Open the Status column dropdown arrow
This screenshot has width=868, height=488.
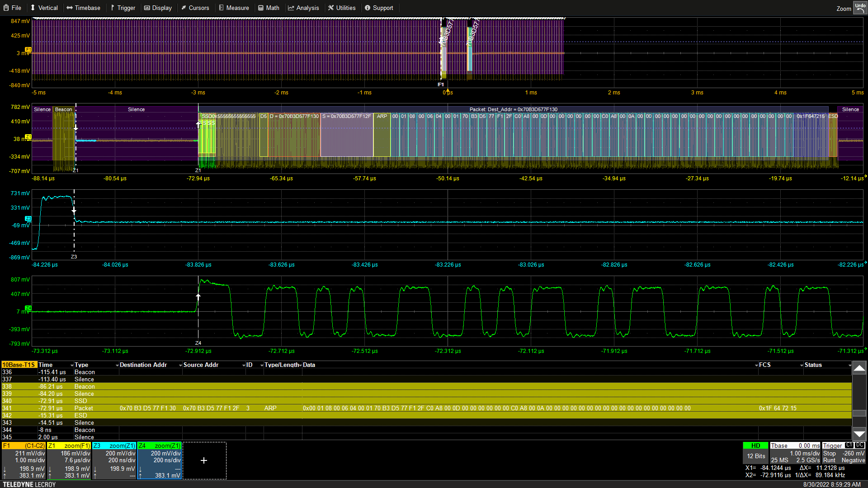point(849,365)
